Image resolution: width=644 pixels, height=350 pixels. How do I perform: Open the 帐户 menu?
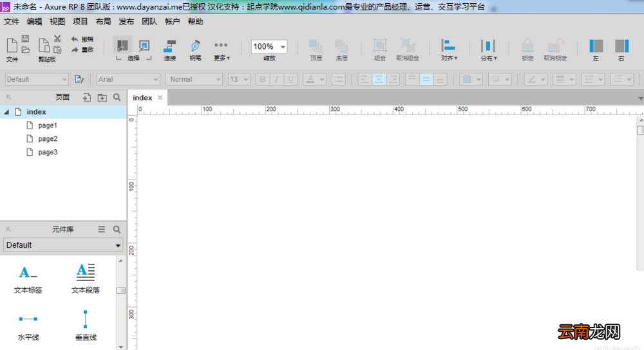[x=173, y=22]
